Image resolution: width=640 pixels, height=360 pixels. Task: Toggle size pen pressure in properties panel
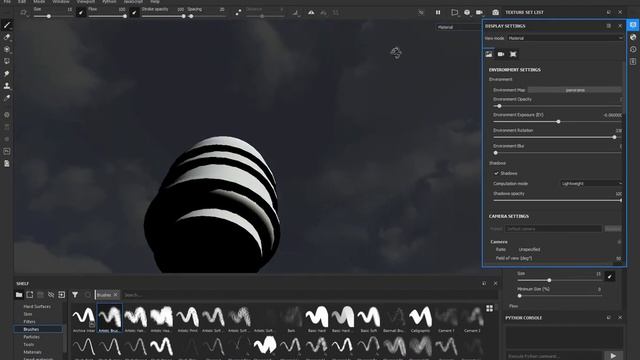tap(610, 276)
